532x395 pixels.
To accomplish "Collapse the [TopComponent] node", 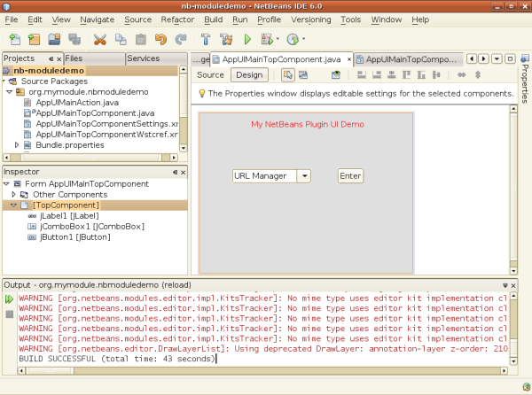I will point(13,205).
